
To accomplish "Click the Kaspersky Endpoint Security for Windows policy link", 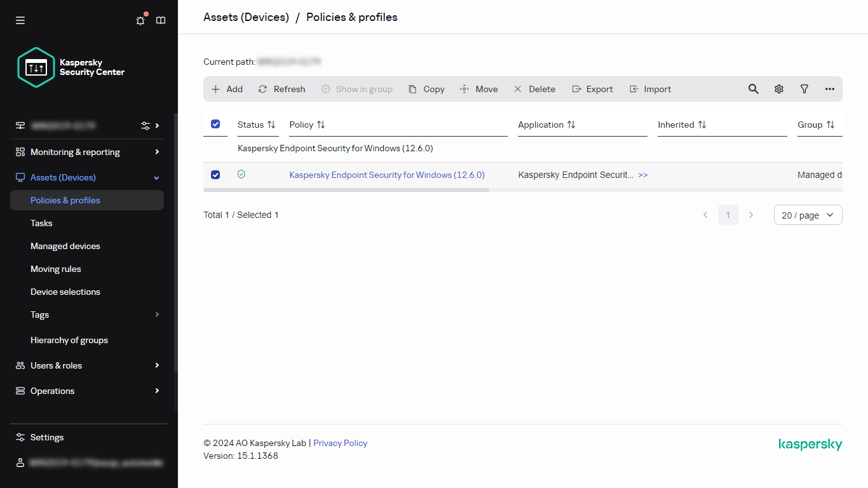I will click(386, 175).
